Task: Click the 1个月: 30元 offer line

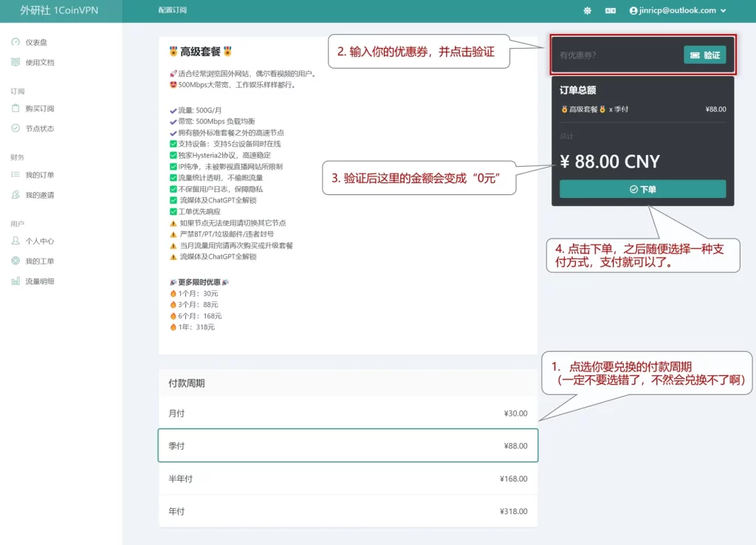Action: (x=194, y=293)
